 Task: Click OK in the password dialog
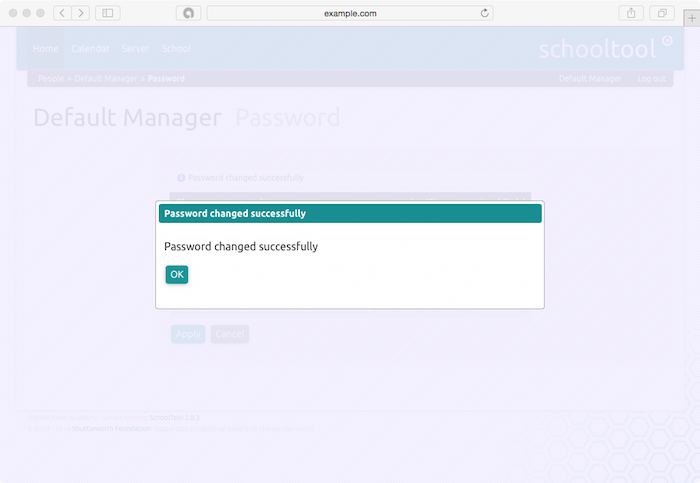pyautogui.click(x=177, y=275)
